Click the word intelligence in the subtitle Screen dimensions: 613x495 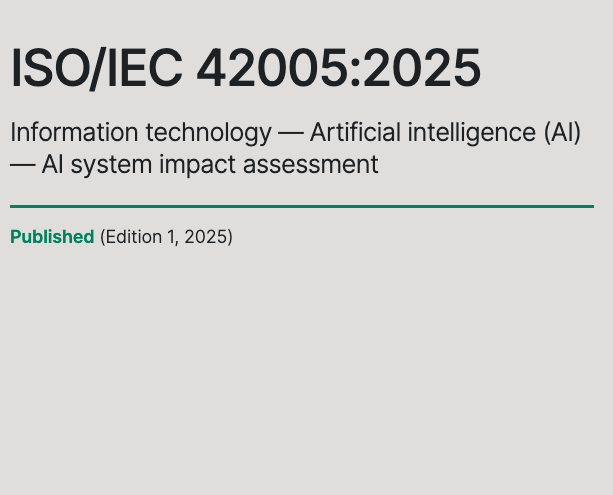click(472, 133)
